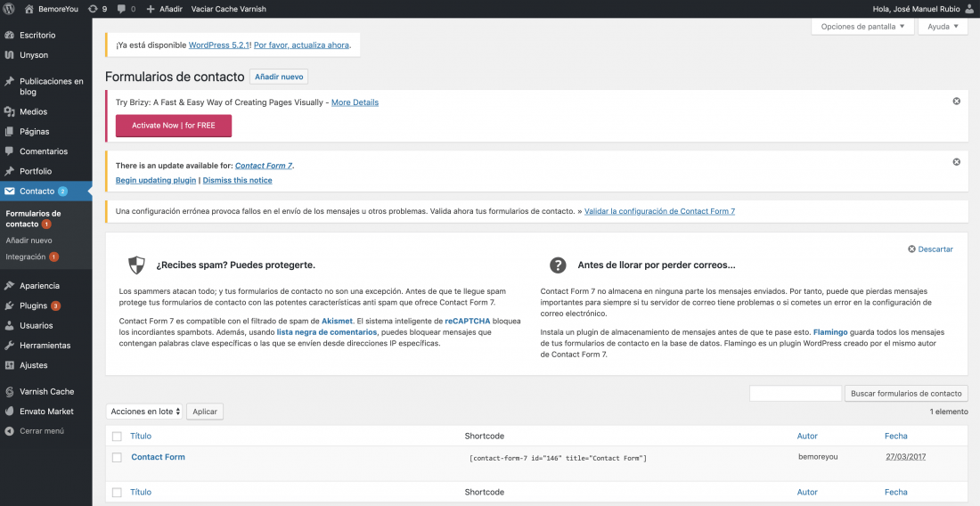This screenshot has height=506, width=980.
Task: Tick the select-all checkbox in table header
Action: [117, 436]
